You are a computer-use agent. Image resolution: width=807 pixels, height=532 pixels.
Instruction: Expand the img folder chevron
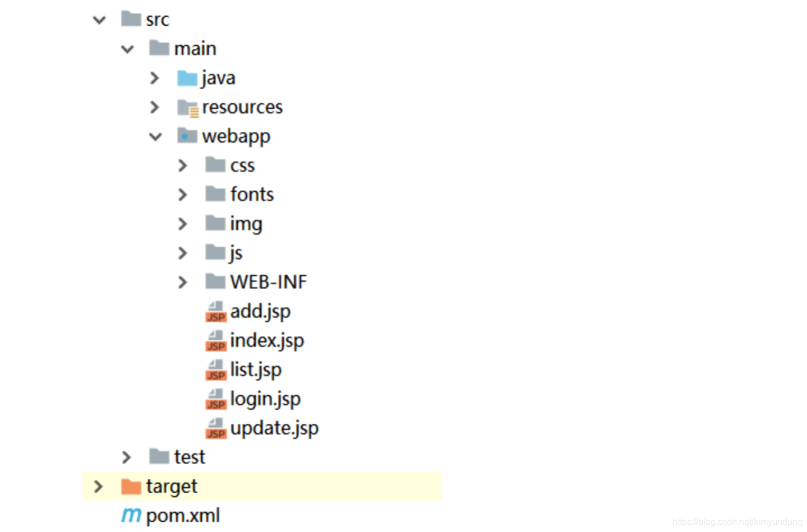pyautogui.click(x=183, y=224)
